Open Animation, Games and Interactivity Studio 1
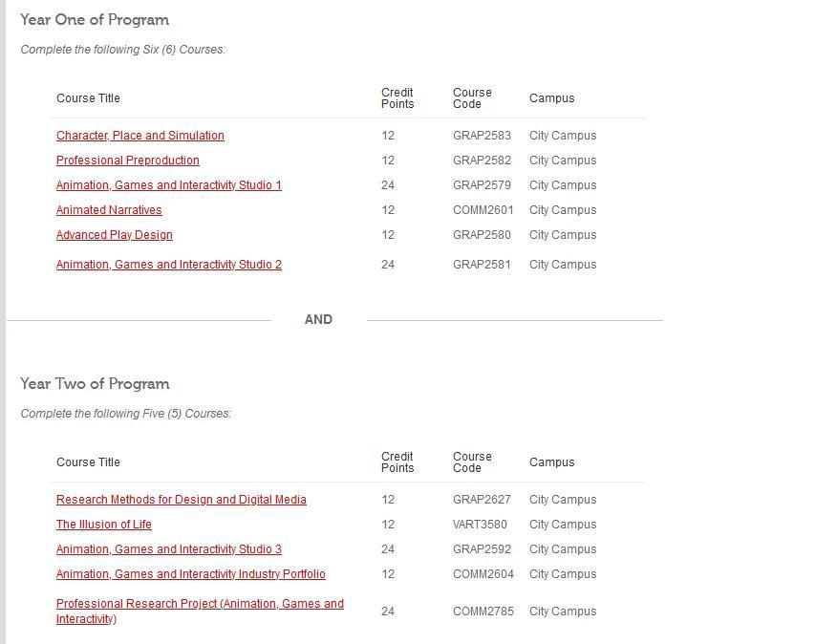The image size is (837, 644). (x=169, y=185)
